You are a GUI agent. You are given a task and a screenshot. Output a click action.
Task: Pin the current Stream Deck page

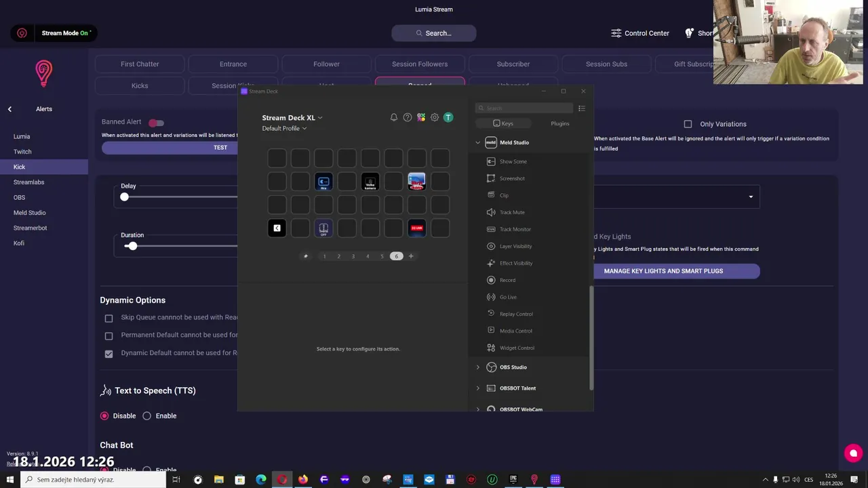305,256
